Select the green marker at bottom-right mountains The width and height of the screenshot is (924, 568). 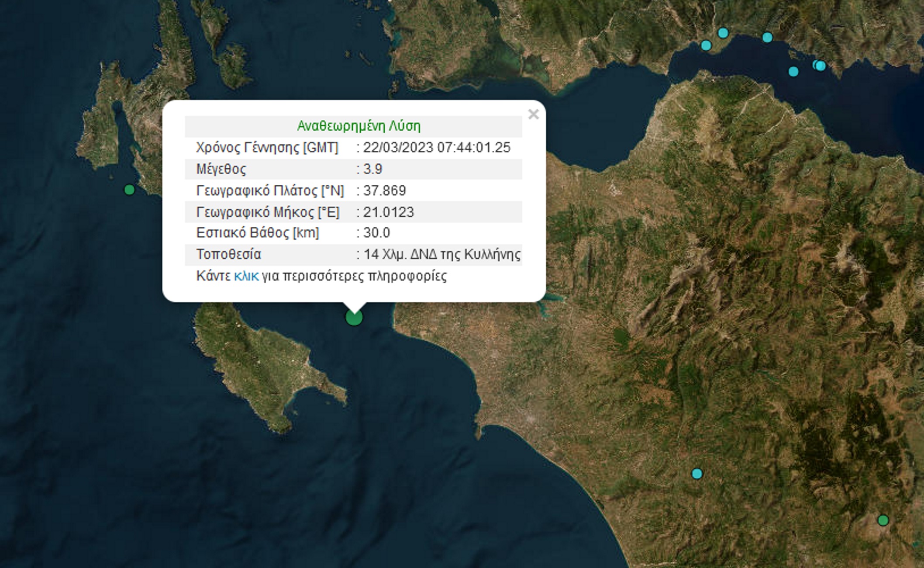[x=883, y=520]
